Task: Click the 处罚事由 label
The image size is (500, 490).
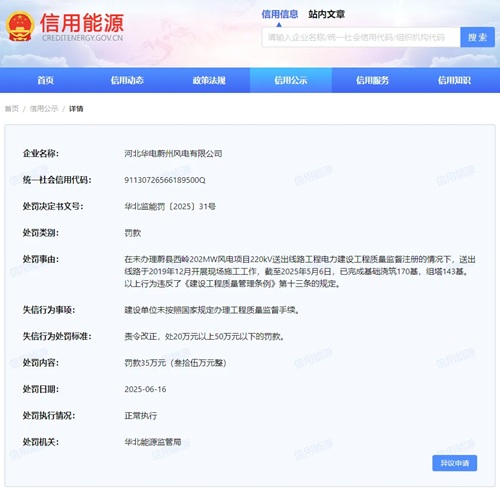Action: coord(41,259)
